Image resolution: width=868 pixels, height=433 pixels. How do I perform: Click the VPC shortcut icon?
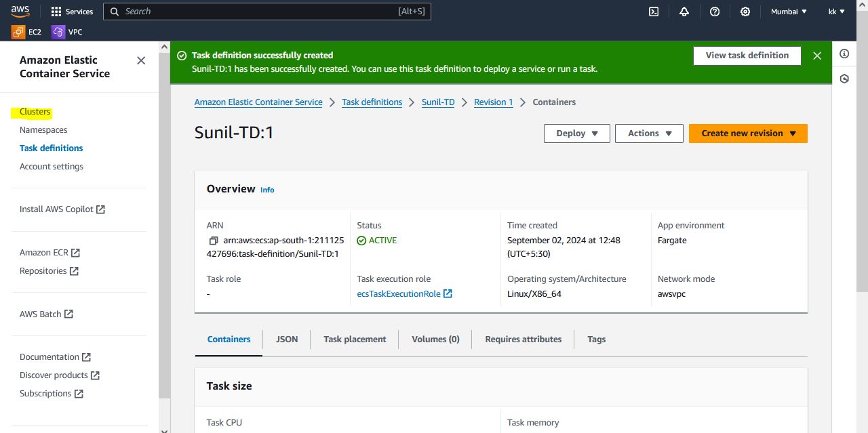[58, 32]
